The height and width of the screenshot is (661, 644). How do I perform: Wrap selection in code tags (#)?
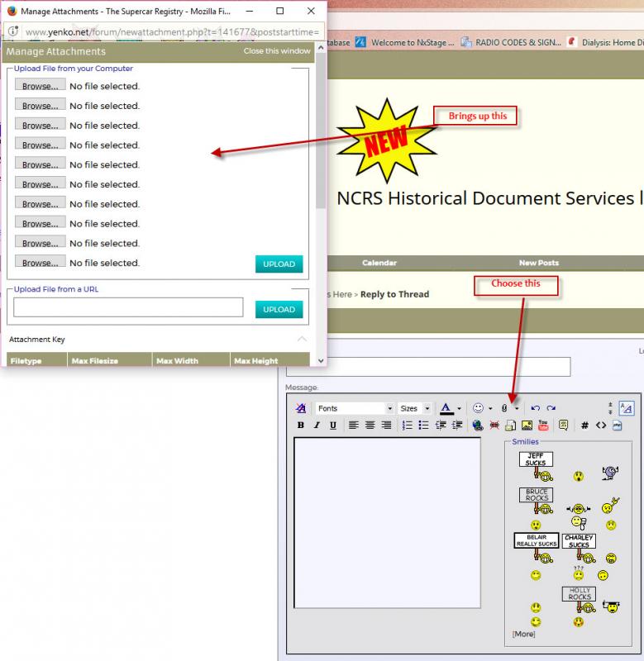click(x=584, y=426)
